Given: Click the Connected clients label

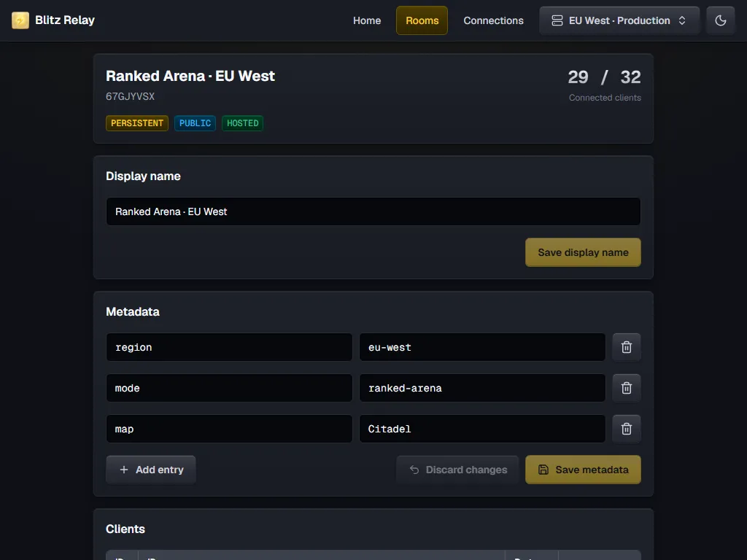Looking at the screenshot, I should pos(605,98).
